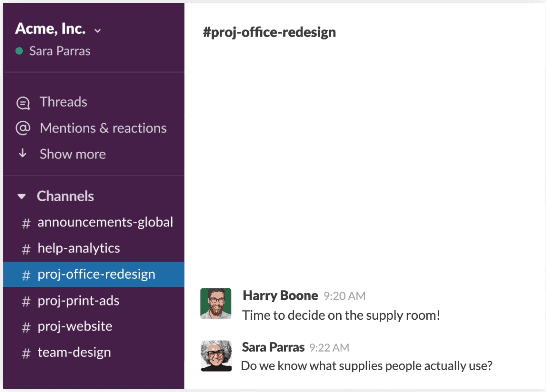Click Harry Boone's avatar picture

[x=216, y=303]
